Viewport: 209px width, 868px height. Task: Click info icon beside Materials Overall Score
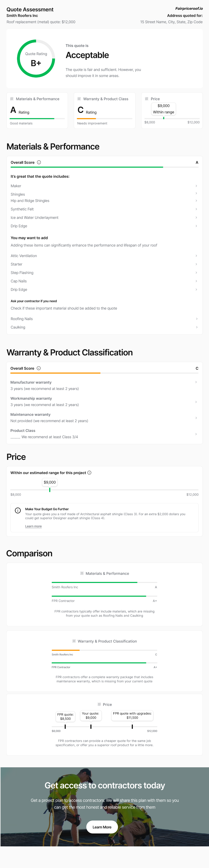point(39,162)
